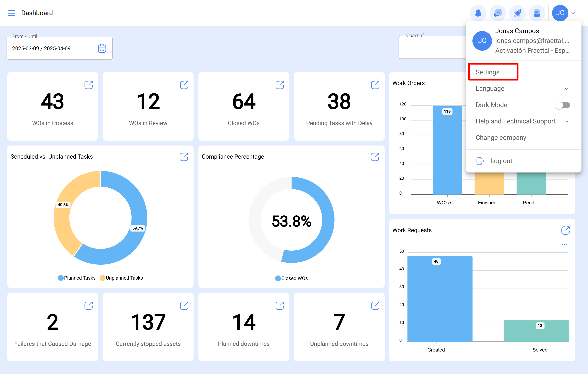Open Work Requests overflow ellipsis options
The image size is (588, 374).
pyautogui.click(x=564, y=244)
